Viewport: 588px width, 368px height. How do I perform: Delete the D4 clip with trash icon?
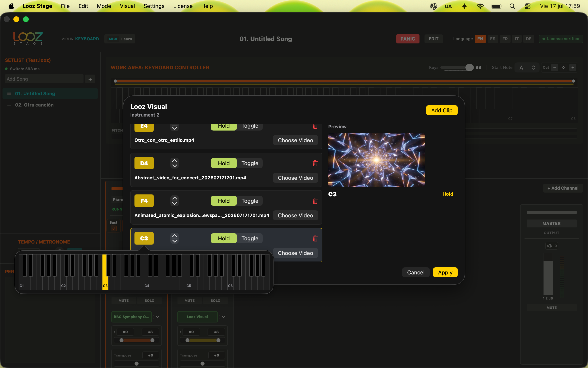[315, 163]
